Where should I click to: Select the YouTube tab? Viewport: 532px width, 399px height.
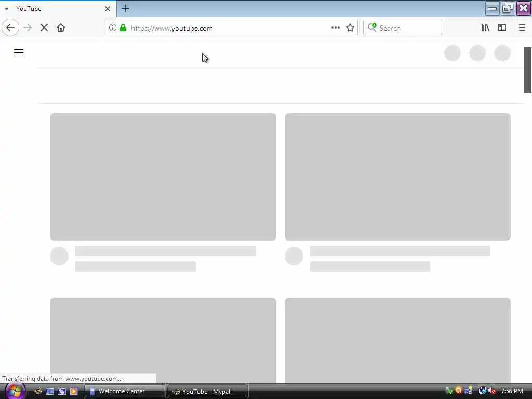(x=58, y=9)
